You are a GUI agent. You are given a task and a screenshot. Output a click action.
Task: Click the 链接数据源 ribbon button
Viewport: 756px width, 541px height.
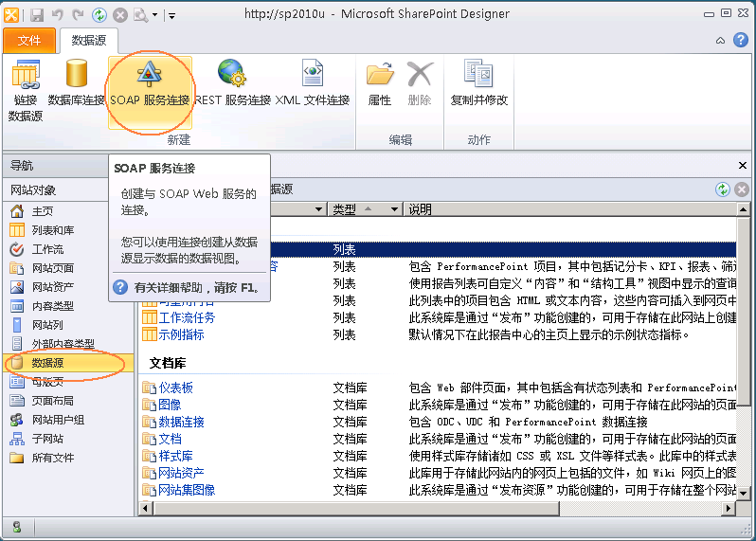pyautogui.click(x=25, y=91)
